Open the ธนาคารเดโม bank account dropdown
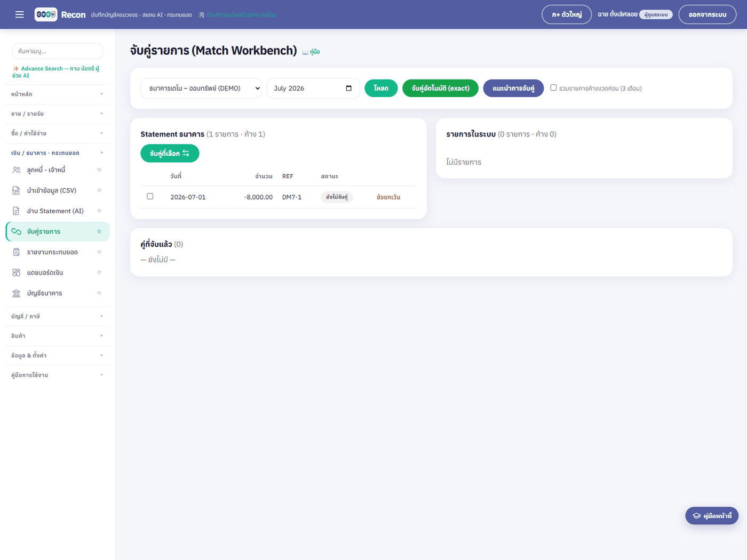Screen dimensions: 747x560 click(x=201, y=89)
